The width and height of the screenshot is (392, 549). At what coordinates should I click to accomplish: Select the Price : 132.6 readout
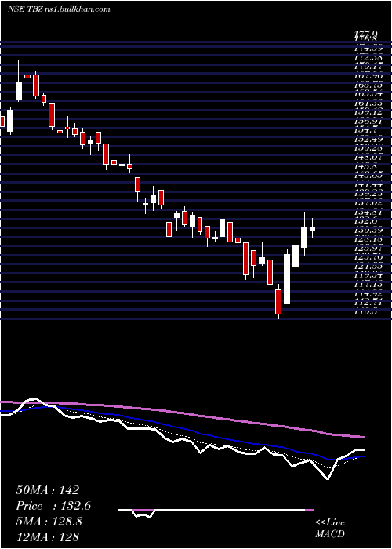tap(53, 506)
